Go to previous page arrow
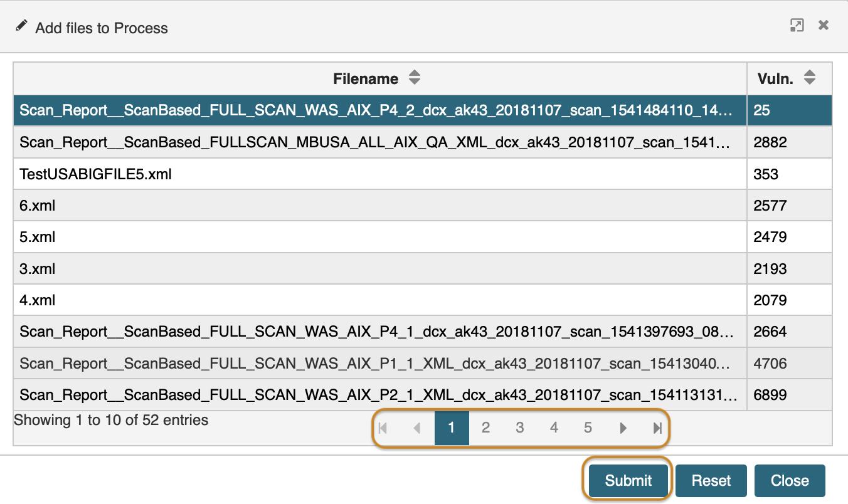This screenshot has width=848, height=504. click(416, 428)
